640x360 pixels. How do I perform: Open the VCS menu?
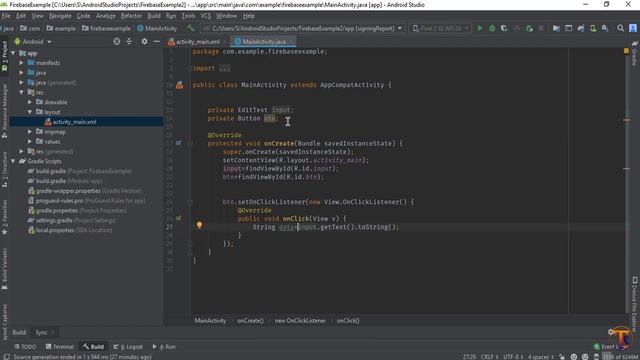[206, 16]
